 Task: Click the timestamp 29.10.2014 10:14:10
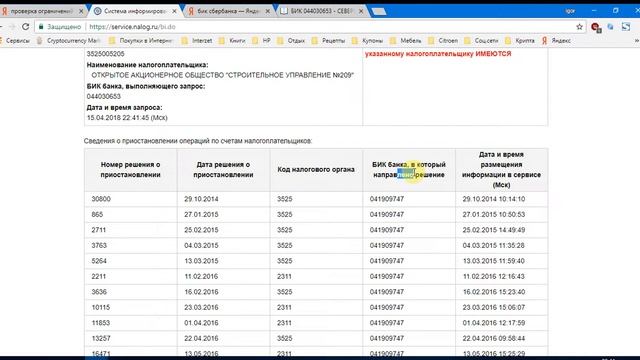[x=494, y=199]
